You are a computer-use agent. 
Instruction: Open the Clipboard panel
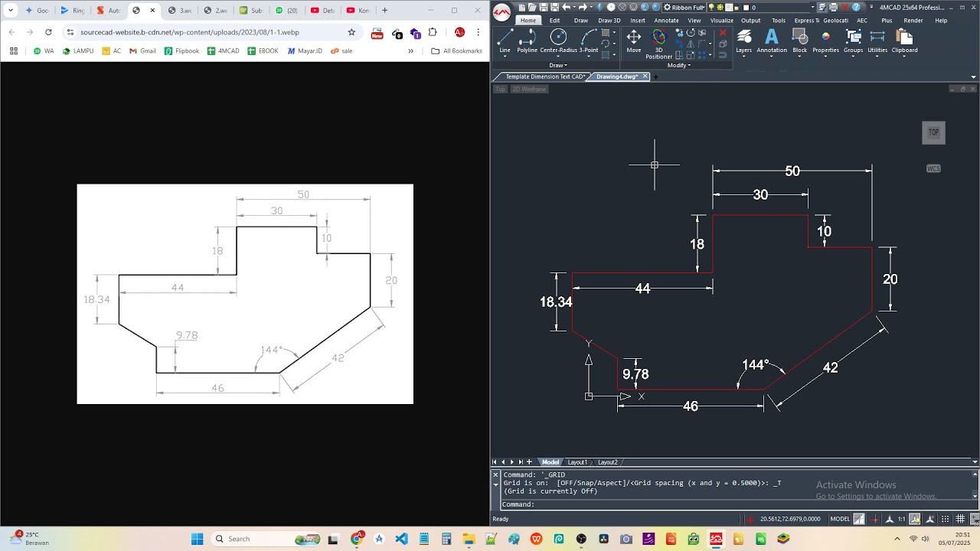(x=904, y=41)
